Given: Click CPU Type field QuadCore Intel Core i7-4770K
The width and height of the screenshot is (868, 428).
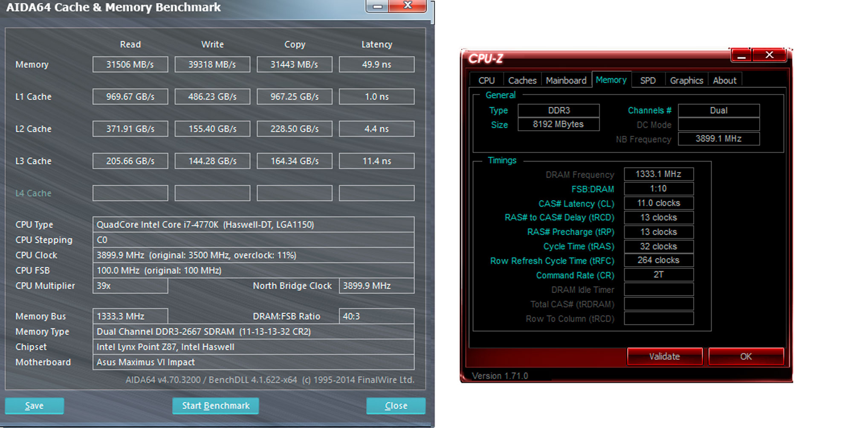Looking at the screenshot, I should pyautogui.click(x=253, y=224).
